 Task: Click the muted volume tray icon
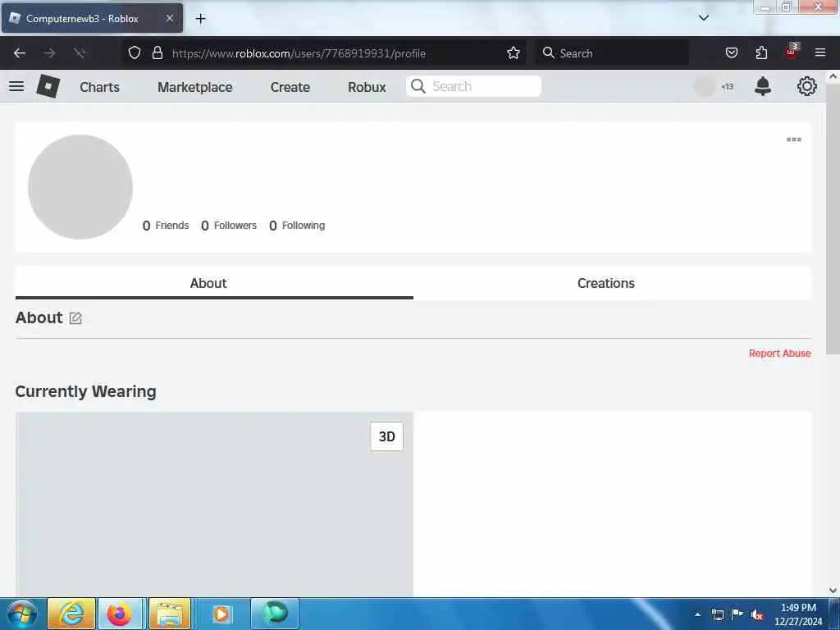[757, 614]
